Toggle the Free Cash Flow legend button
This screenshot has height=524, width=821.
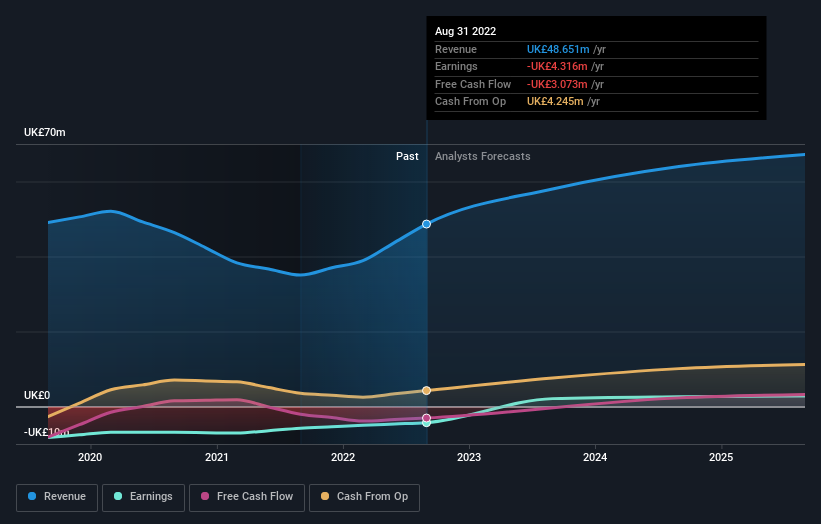[x=247, y=497]
